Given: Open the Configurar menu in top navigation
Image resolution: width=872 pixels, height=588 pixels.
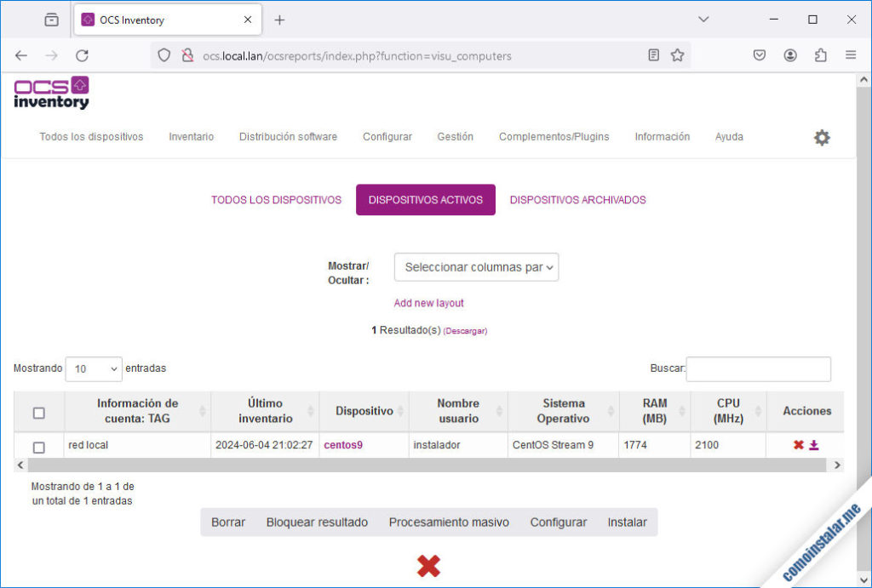Looking at the screenshot, I should [387, 137].
